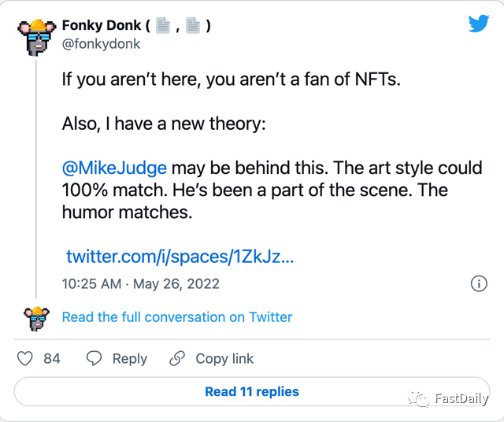504x422 pixels.
Task: Click the first page emoji in display name
Action: [x=162, y=26]
